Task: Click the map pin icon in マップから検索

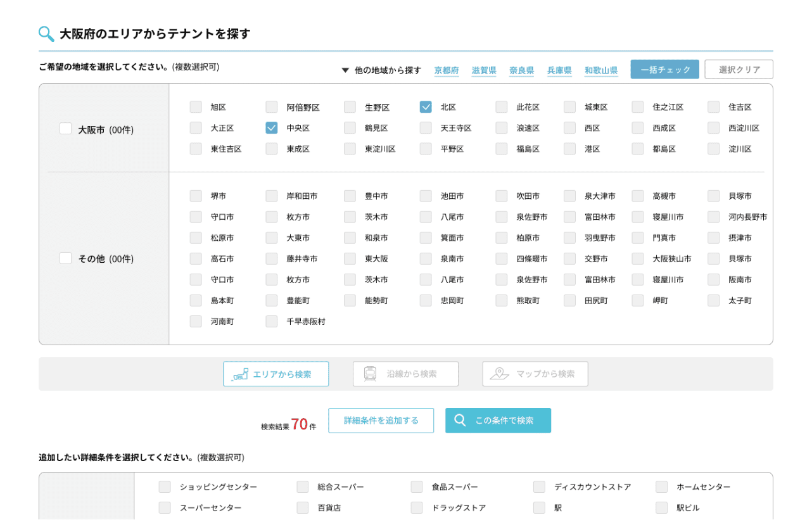Action: pyautogui.click(x=500, y=374)
